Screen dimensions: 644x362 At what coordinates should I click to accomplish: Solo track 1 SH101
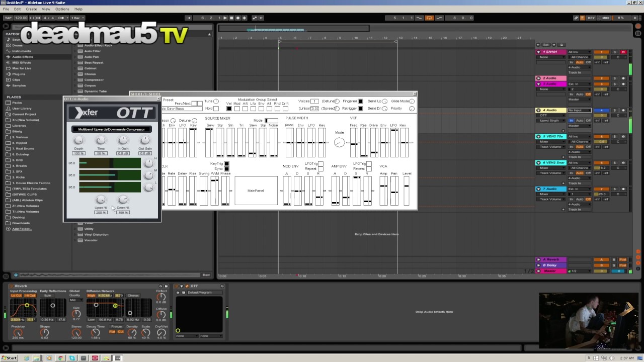tap(615, 52)
